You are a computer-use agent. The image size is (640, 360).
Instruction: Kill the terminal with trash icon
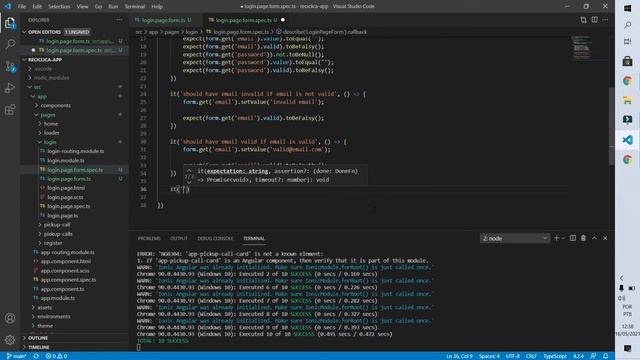583,238
